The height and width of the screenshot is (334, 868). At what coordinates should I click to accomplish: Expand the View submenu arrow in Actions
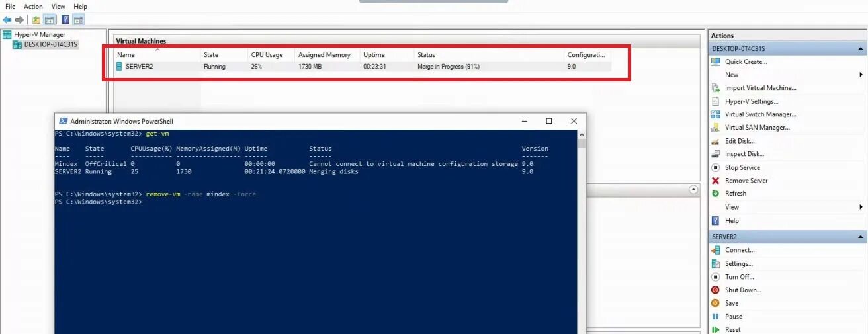[x=861, y=207]
